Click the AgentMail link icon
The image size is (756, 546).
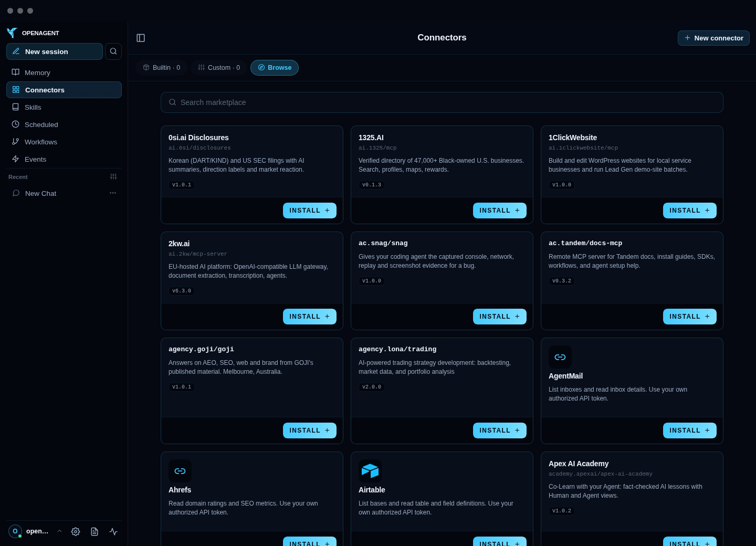click(560, 357)
